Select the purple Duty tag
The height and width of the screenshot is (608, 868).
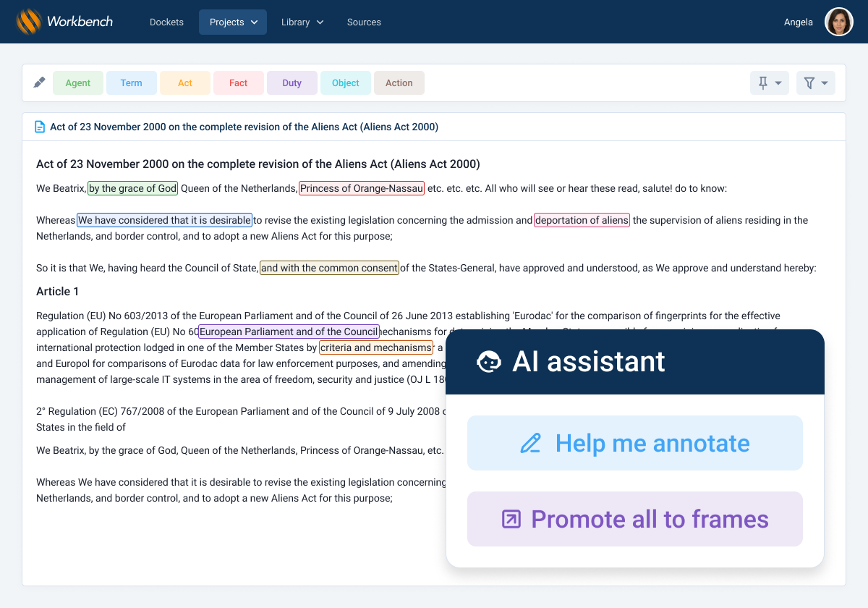[292, 83]
